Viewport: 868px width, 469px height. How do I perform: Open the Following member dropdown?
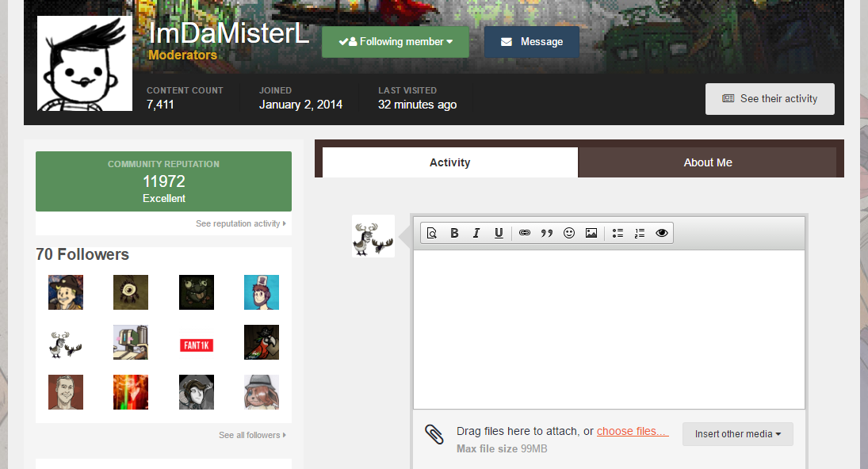396,42
